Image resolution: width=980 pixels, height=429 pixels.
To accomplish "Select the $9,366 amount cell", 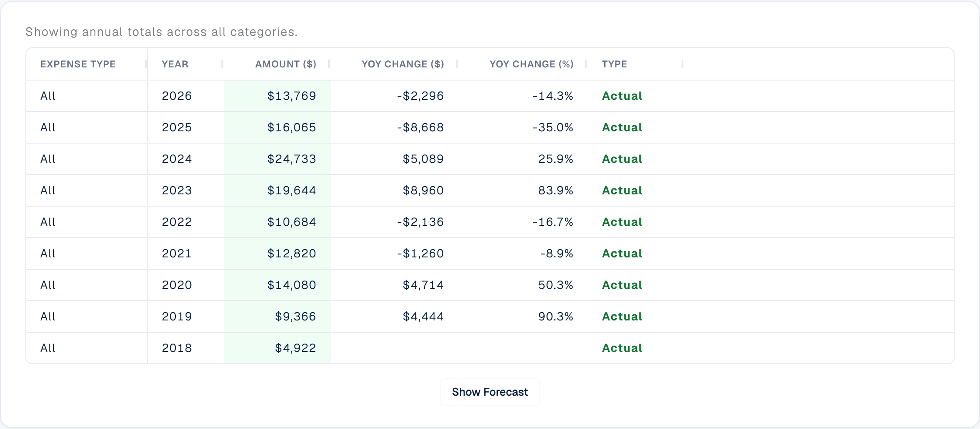I will point(277,316).
